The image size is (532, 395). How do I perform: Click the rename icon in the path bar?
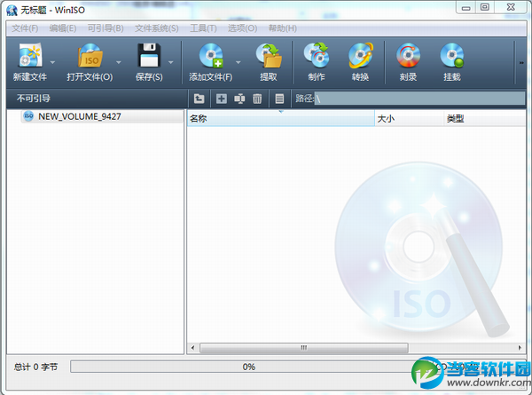coord(239,99)
